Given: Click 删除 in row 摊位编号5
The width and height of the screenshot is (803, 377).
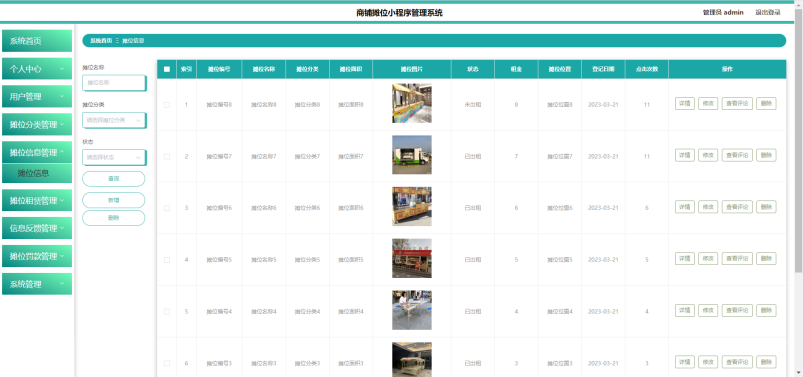Looking at the screenshot, I should [x=766, y=259].
